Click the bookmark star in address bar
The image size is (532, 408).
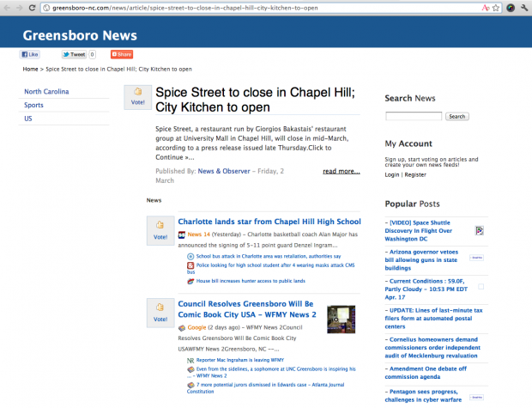tap(496, 8)
